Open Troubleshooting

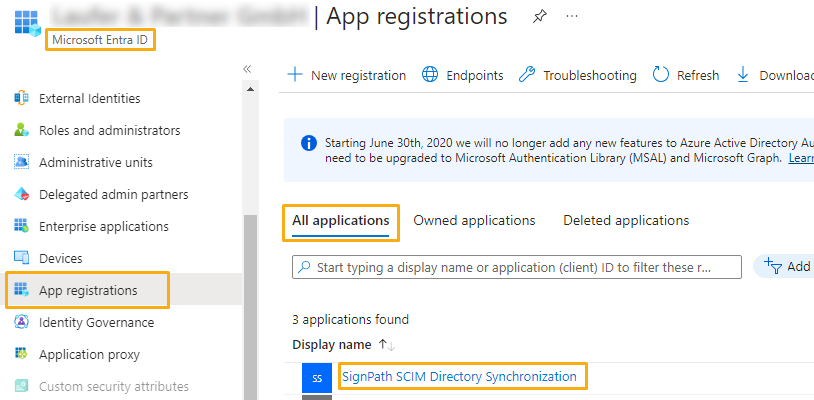577,75
